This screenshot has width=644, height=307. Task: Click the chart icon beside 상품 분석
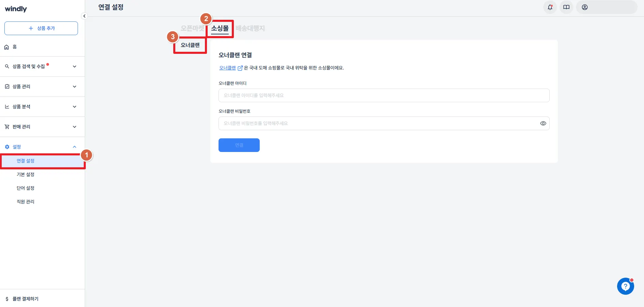point(7,107)
